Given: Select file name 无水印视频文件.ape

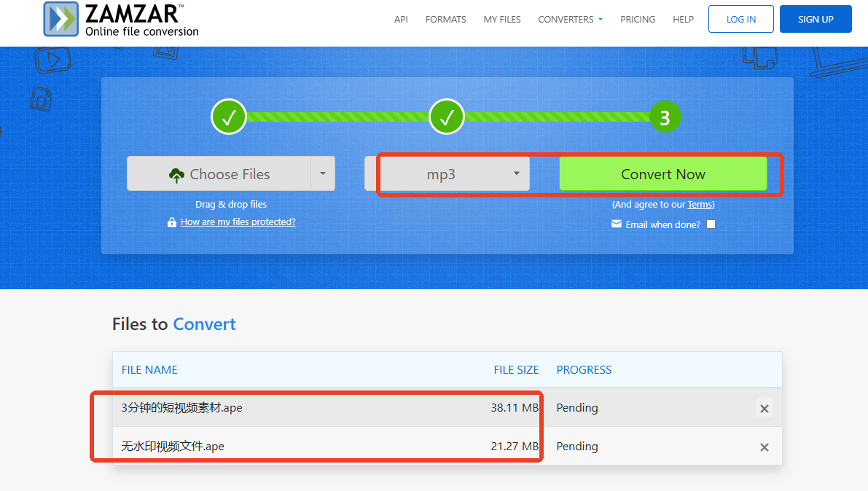Looking at the screenshot, I should point(173,446).
